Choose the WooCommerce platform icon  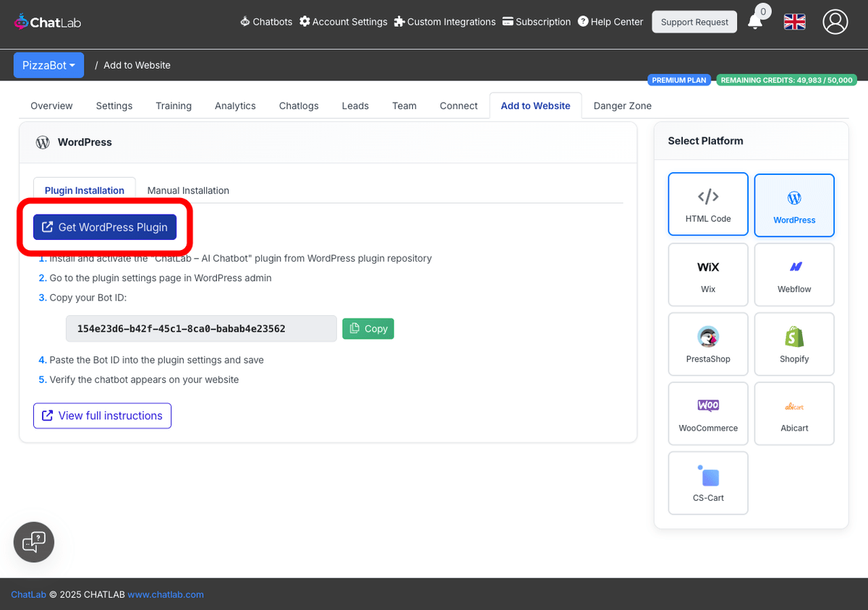tap(707, 413)
